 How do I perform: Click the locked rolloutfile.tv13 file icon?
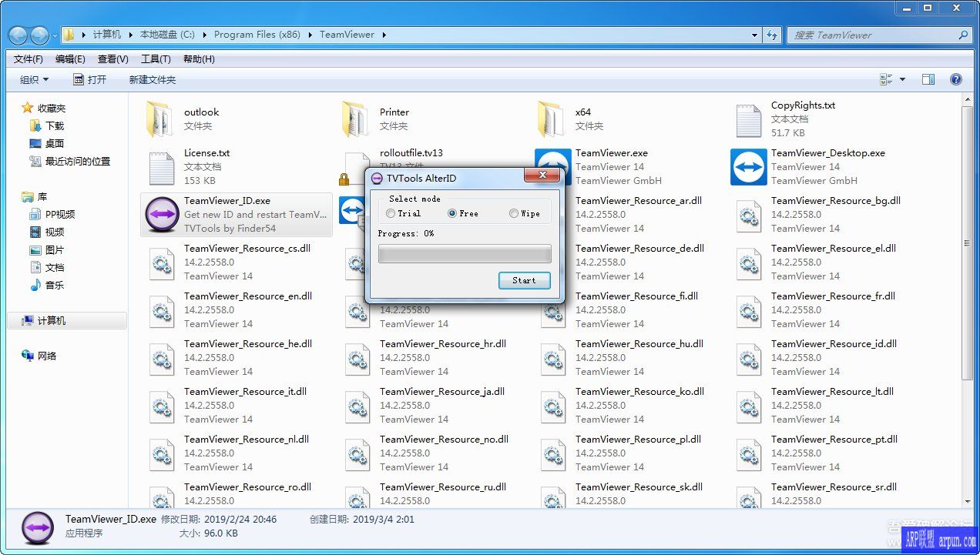[356, 167]
